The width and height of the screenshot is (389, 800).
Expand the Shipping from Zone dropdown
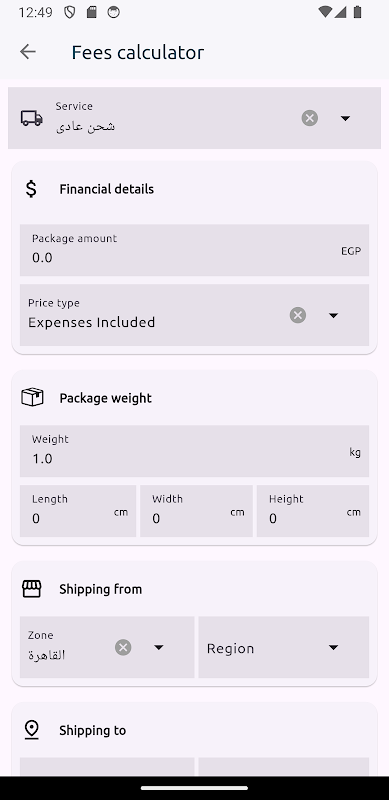[x=159, y=647]
